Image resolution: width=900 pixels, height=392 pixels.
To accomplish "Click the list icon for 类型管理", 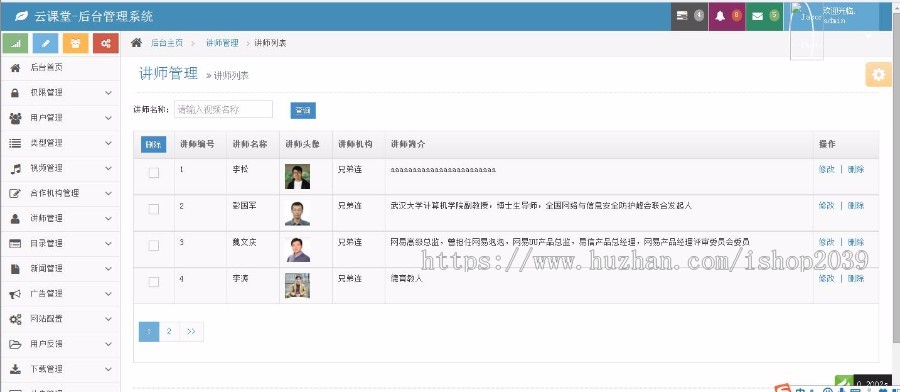I will click(15, 143).
